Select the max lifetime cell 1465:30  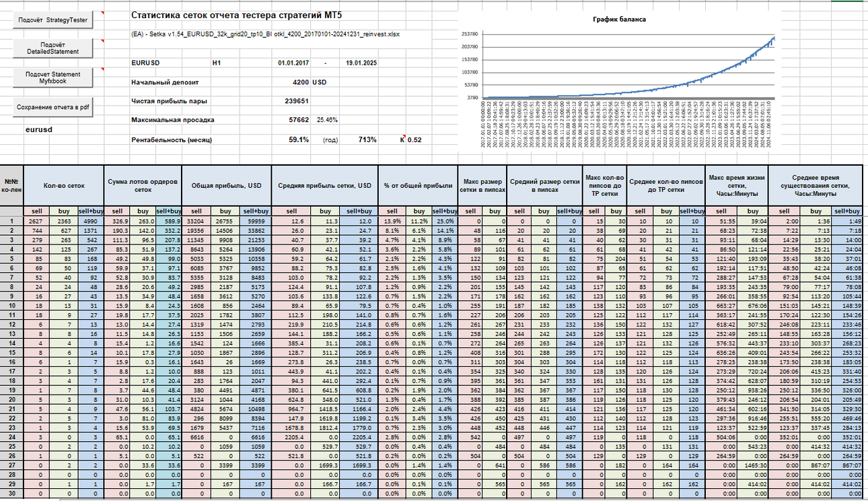(x=752, y=464)
